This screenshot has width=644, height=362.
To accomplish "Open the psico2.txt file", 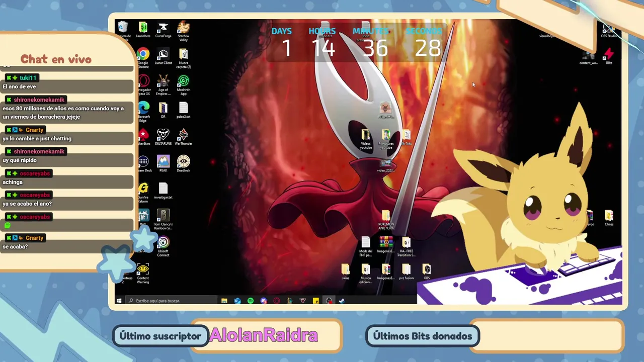I will click(183, 111).
